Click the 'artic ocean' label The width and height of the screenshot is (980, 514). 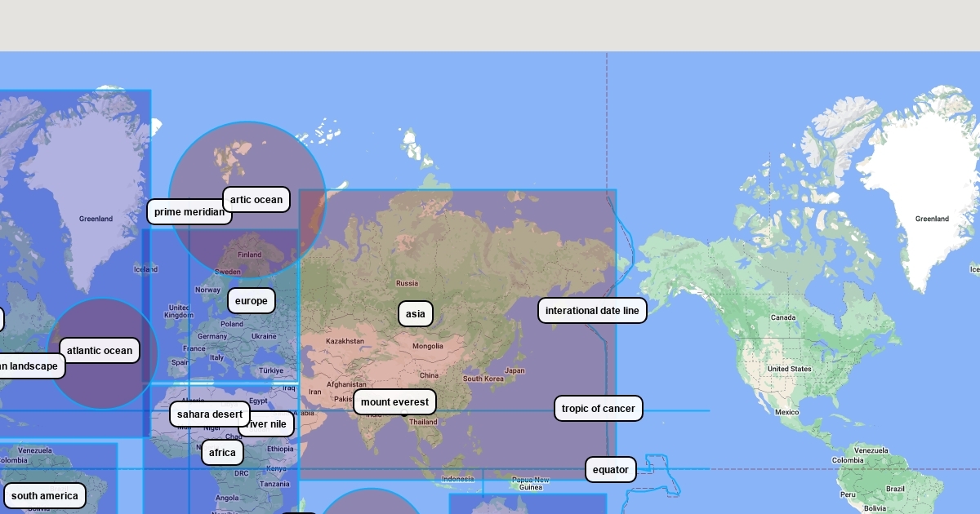point(256,200)
